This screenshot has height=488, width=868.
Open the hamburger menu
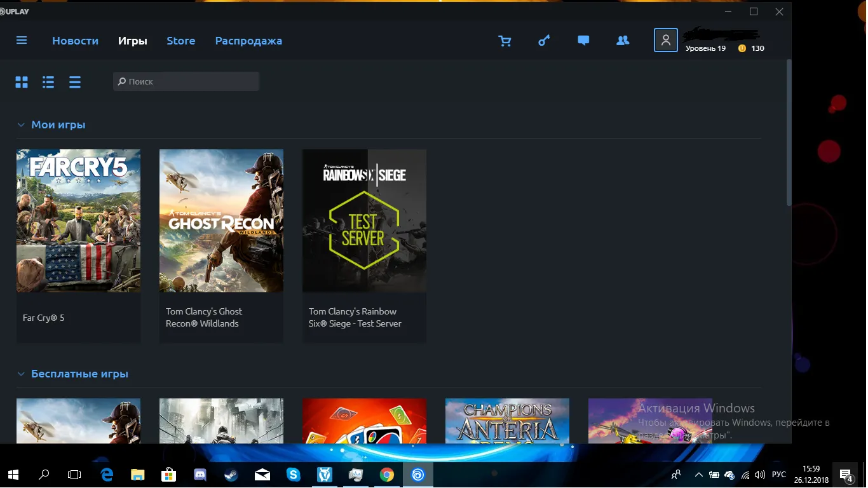22,41
